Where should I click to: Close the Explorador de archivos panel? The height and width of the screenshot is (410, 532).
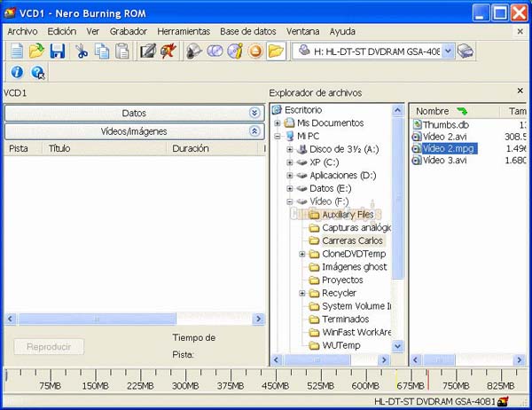(520, 91)
